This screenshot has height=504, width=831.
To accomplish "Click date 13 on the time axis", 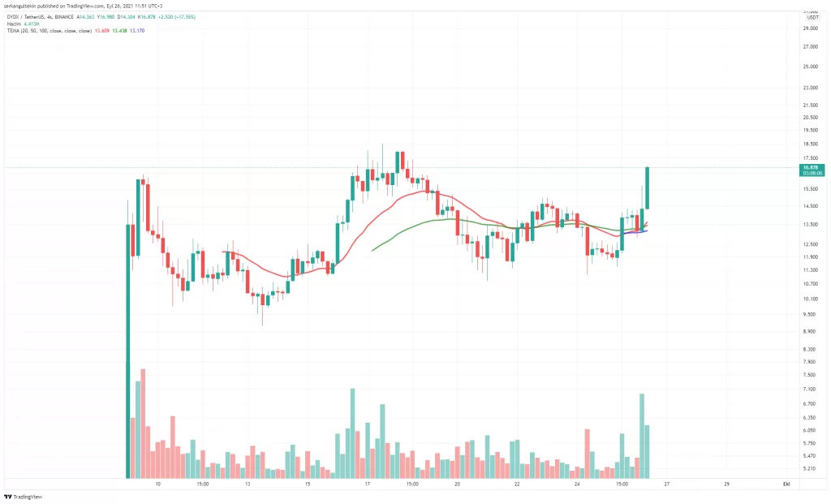I will (248, 484).
